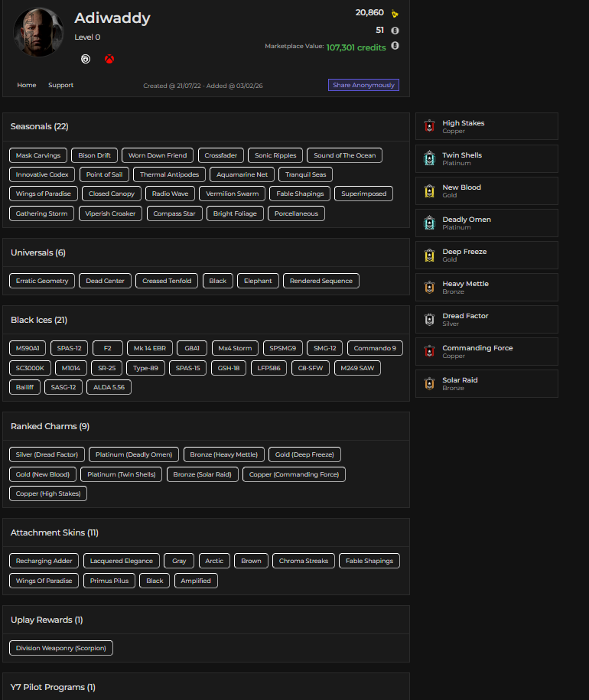Viewport: 589px width, 700px height.
Task: Select the Mk 14 EBR Black Ice tag
Action: (149, 348)
